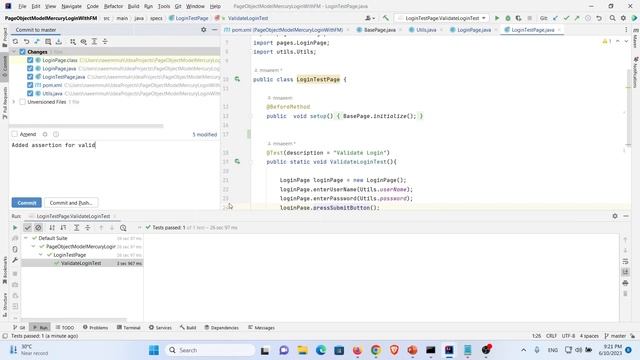The height and width of the screenshot is (360, 640).
Task: Click the Group By icon in Commit toolbar
Action: [x=73, y=42]
